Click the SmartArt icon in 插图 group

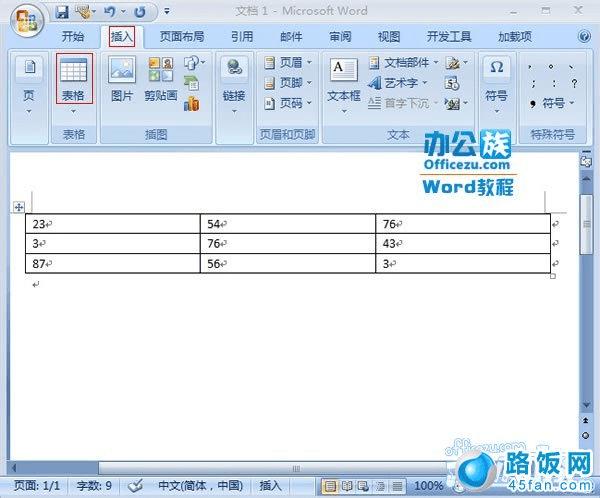pyautogui.click(x=191, y=83)
